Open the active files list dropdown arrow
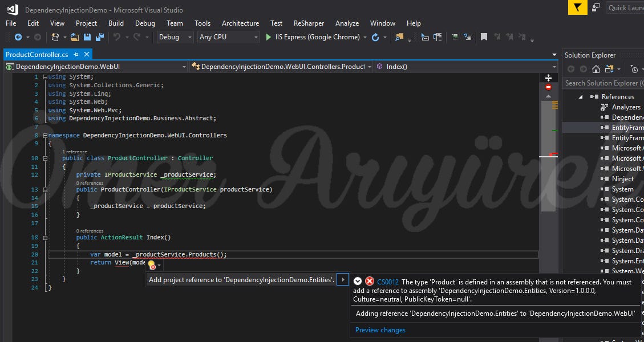Image resolution: width=644 pixels, height=342 pixels. click(554, 55)
